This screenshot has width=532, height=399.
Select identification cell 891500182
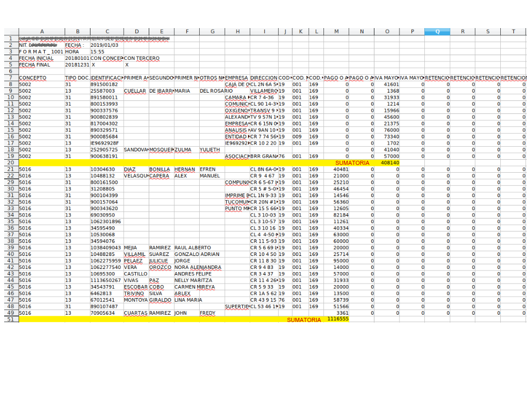click(106, 84)
